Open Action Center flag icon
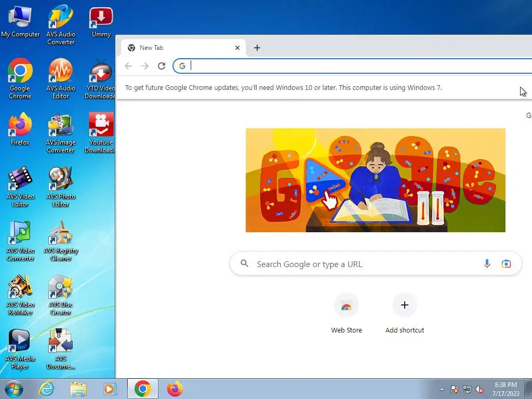Image resolution: width=532 pixels, height=399 pixels. point(454,389)
